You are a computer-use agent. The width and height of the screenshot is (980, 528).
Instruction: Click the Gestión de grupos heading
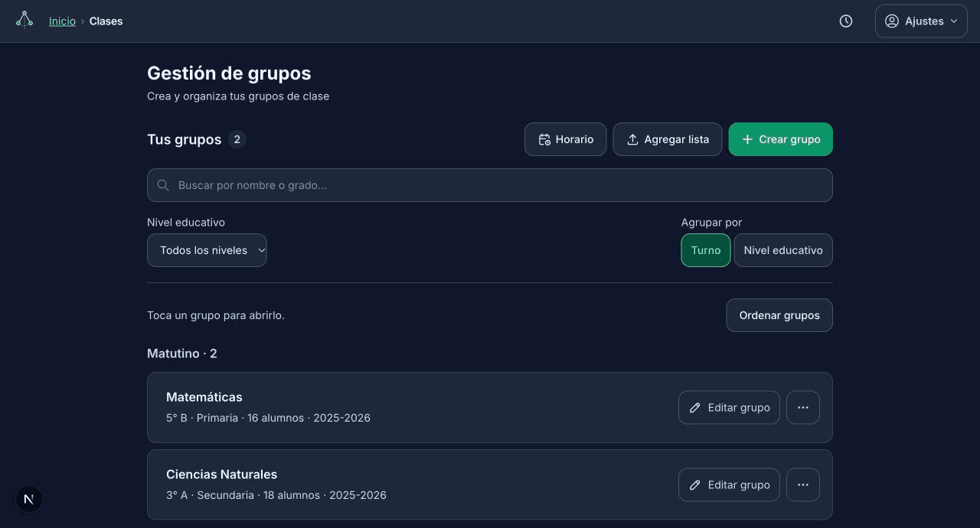pos(229,73)
